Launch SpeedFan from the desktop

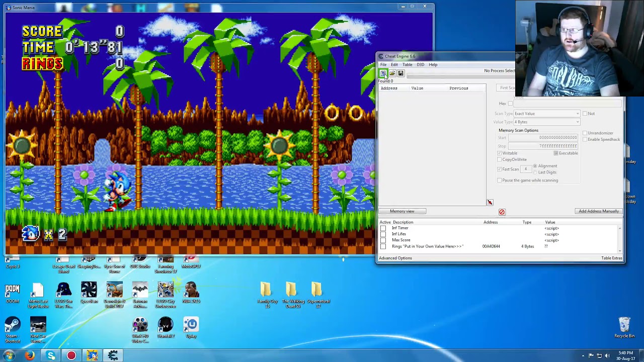coord(89,294)
